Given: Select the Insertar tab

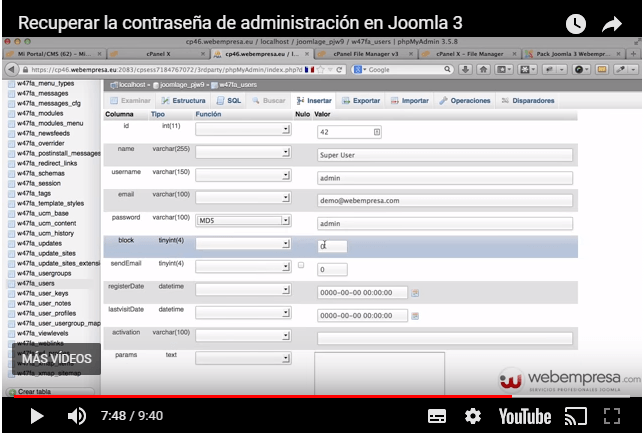Looking at the screenshot, I should [x=314, y=101].
